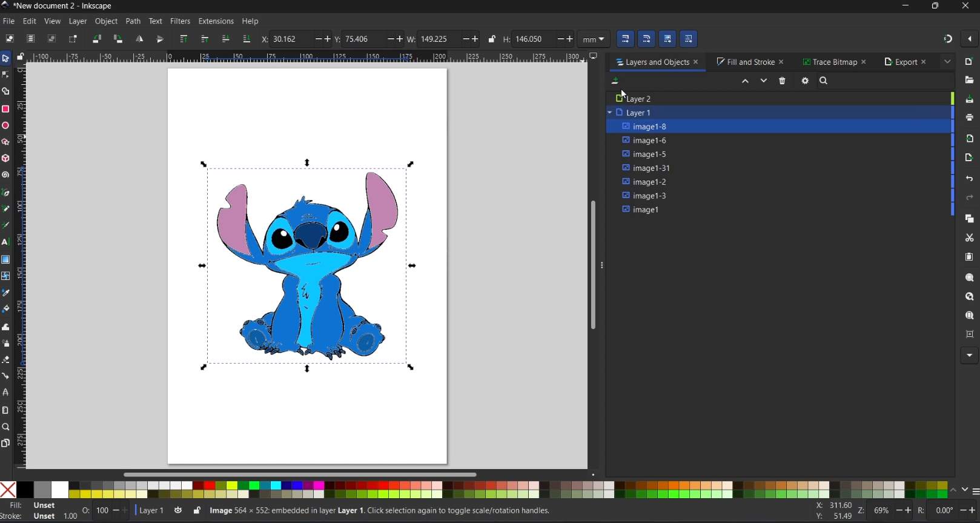Open display mode options at ruler end
The width and height of the screenshot is (980, 523).
coord(594,57)
